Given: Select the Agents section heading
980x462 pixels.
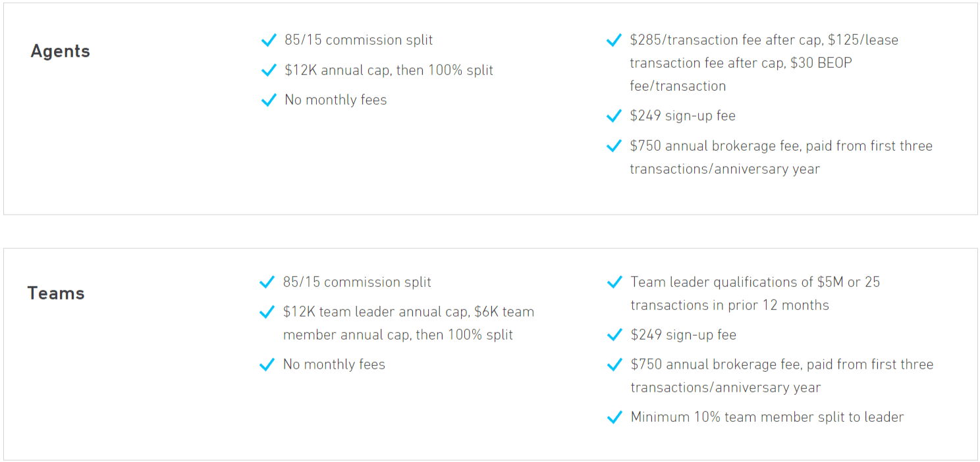Looking at the screenshot, I should coord(60,51).
